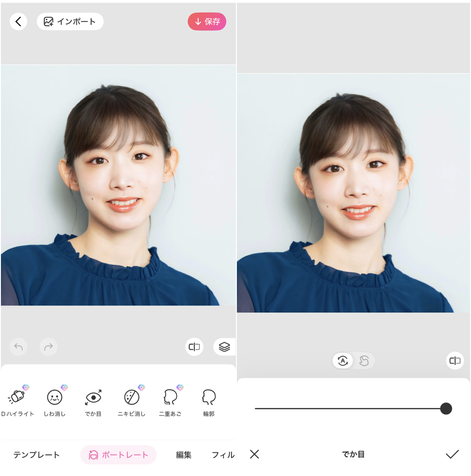Open the しわ消し wrinkle removal tool
The image size is (471, 476).
click(x=54, y=400)
